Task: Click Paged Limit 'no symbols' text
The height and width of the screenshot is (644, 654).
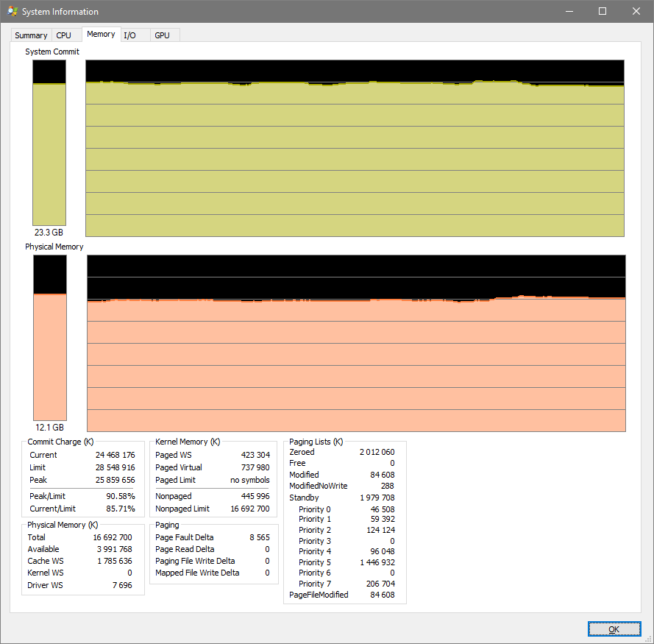Action: [x=250, y=480]
